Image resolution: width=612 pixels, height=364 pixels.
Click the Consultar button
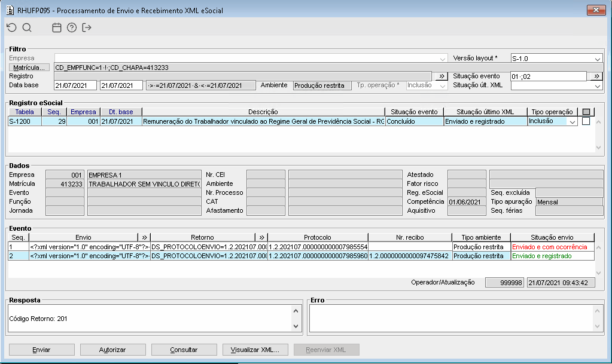pos(184,350)
